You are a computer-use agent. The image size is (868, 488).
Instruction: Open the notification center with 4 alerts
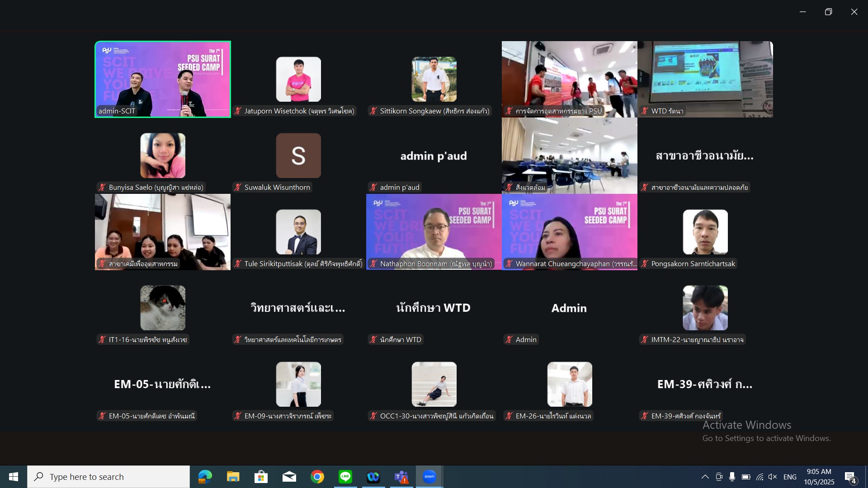850,477
